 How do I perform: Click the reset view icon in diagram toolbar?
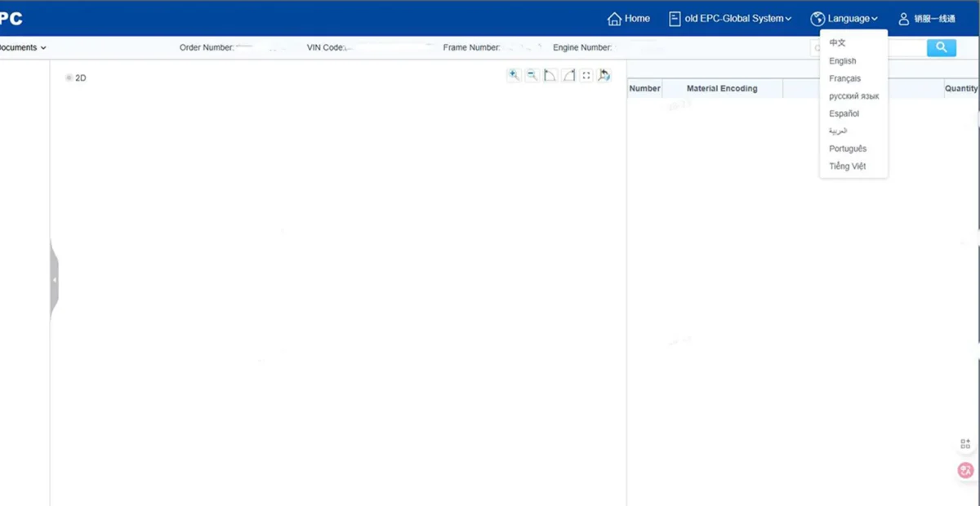coord(604,75)
